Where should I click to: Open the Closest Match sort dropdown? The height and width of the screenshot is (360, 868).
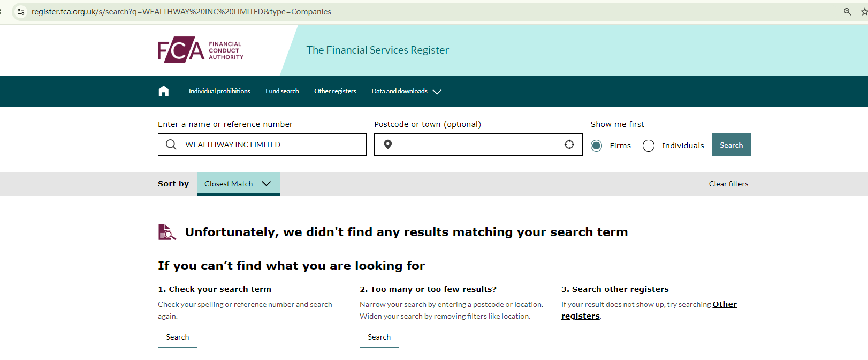point(238,184)
